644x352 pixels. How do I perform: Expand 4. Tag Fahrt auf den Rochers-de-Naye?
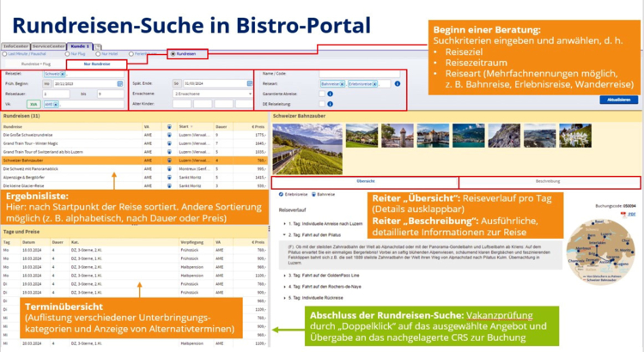pyautogui.click(x=284, y=287)
